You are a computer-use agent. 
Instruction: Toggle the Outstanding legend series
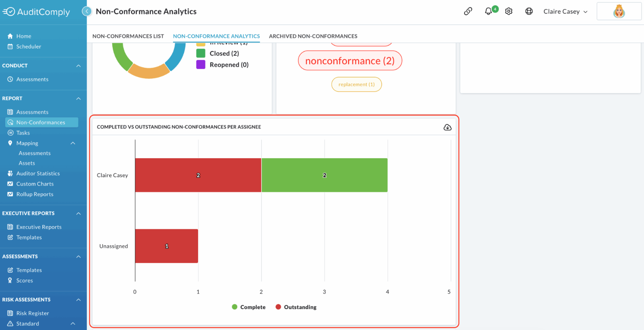pyautogui.click(x=296, y=307)
